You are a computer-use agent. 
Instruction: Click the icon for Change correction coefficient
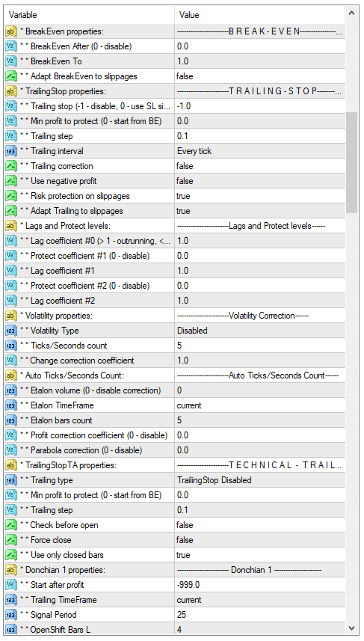tap(11, 361)
